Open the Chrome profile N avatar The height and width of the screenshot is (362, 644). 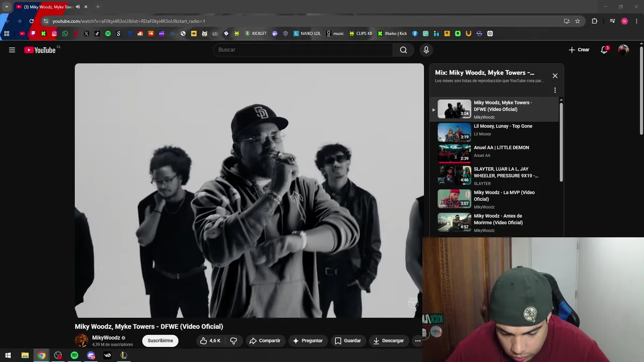click(624, 21)
